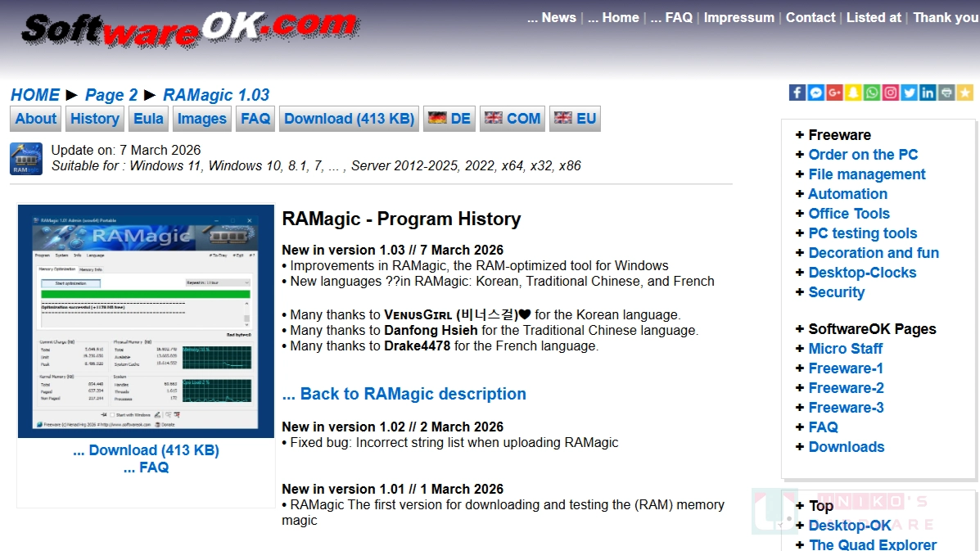
Task: Open the Images tab
Action: point(202,119)
